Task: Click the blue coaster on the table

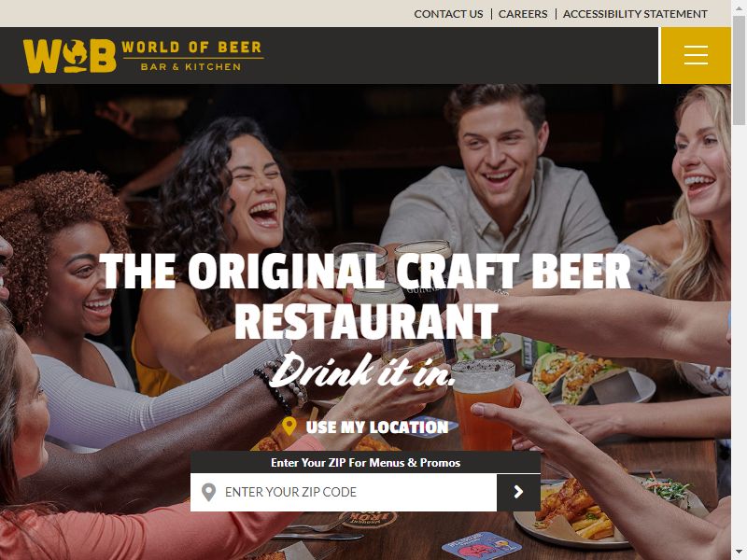Action: coord(482,546)
